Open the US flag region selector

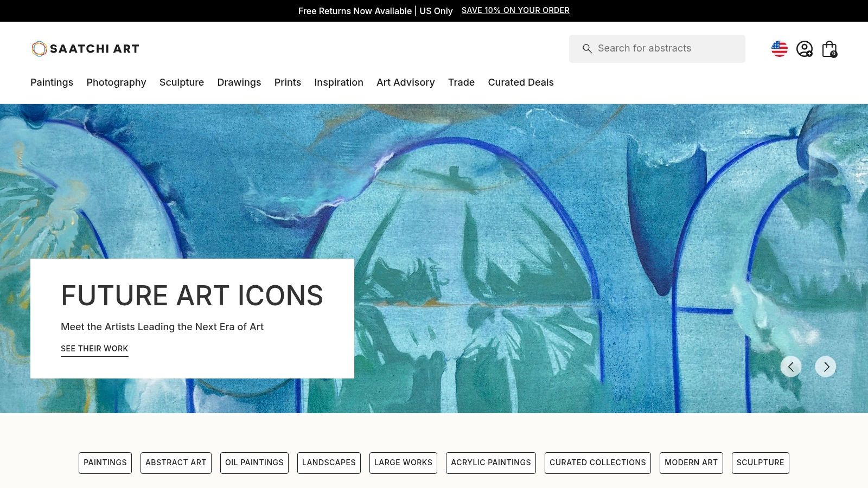(x=780, y=49)
